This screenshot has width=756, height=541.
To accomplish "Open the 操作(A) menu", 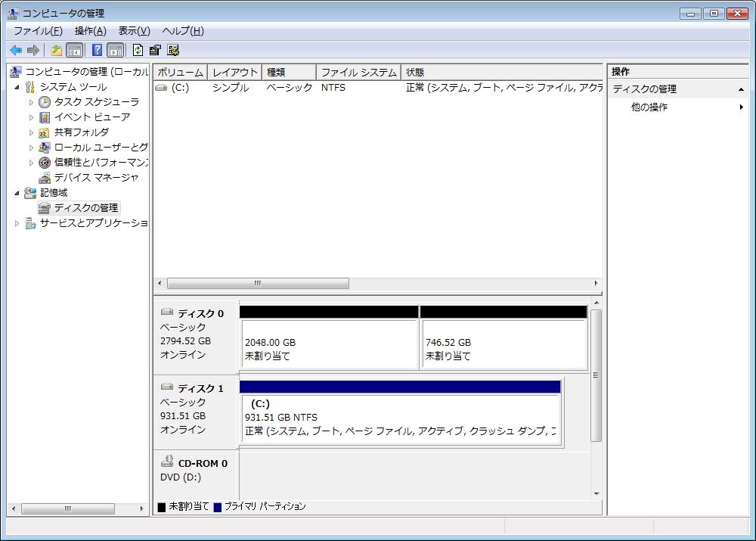I will coord(90,31).
